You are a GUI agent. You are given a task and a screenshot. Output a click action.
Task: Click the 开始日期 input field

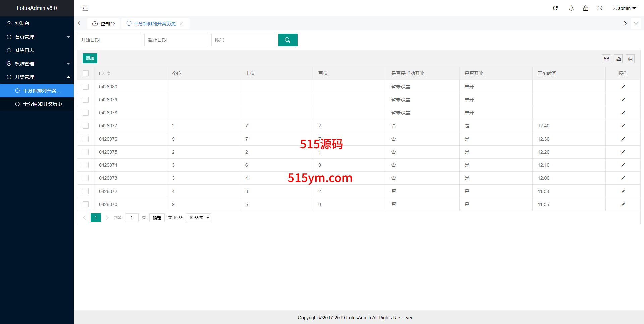(109, 40)
